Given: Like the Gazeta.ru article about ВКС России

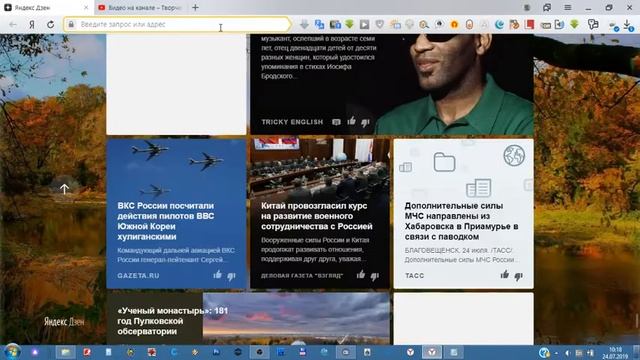Looking at the screenshot, I should [217, 275].
